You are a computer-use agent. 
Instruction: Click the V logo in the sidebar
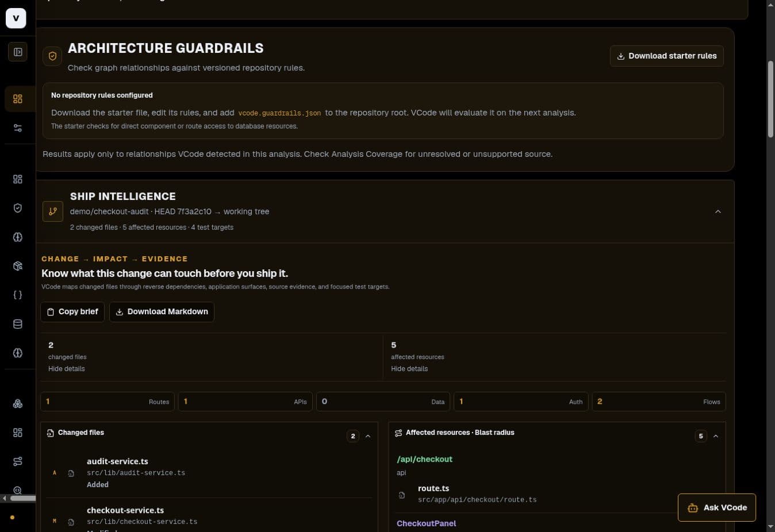click(x=16, y=18)
